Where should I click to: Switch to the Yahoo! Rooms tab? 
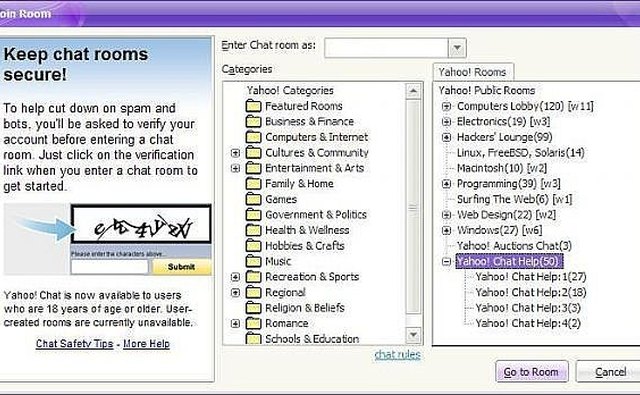[x=473, y=72]
